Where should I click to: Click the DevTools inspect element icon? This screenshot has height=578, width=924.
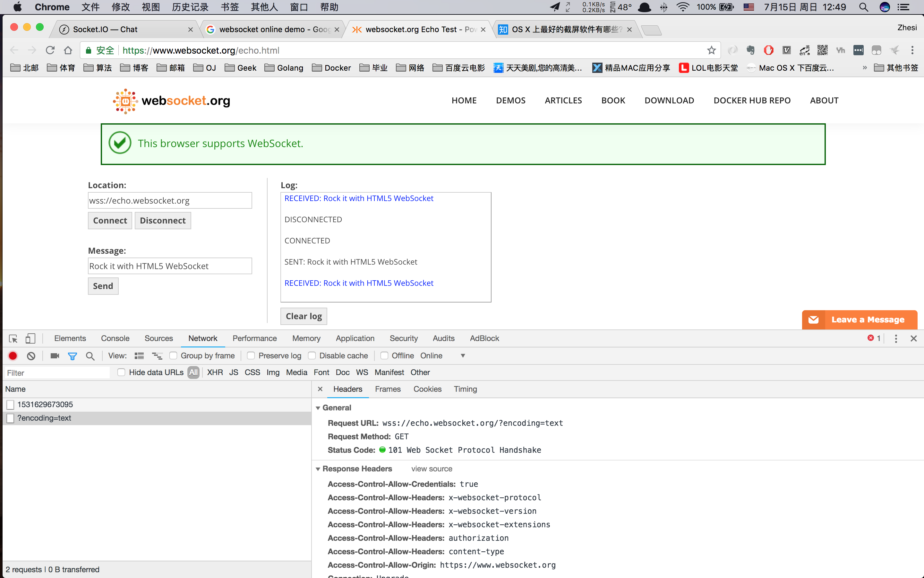click(x=13, y=339)
